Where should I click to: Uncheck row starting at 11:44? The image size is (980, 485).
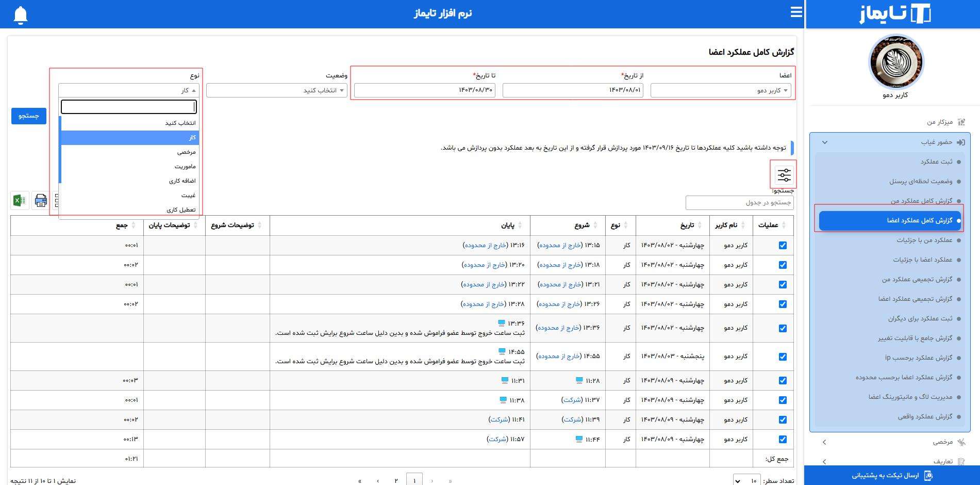[783, 440]
